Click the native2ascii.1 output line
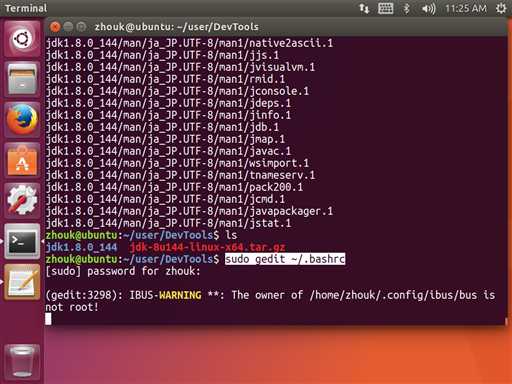This screenshot has width=512, height=384. pyautogui.click(x=189, y=43)
